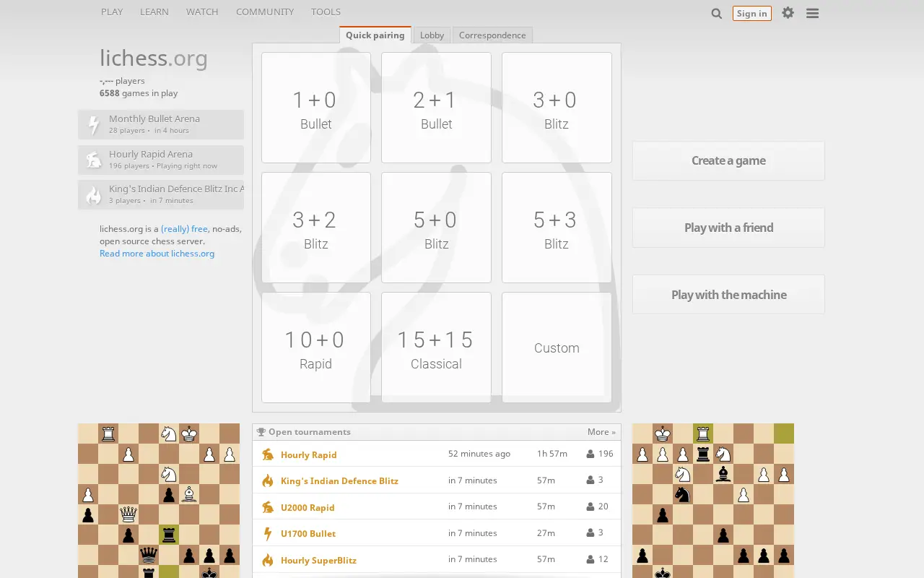924x578 pixels.
Task: Click the flame icon in the Hourly SuperBlitz row
Action: [268, 560]
